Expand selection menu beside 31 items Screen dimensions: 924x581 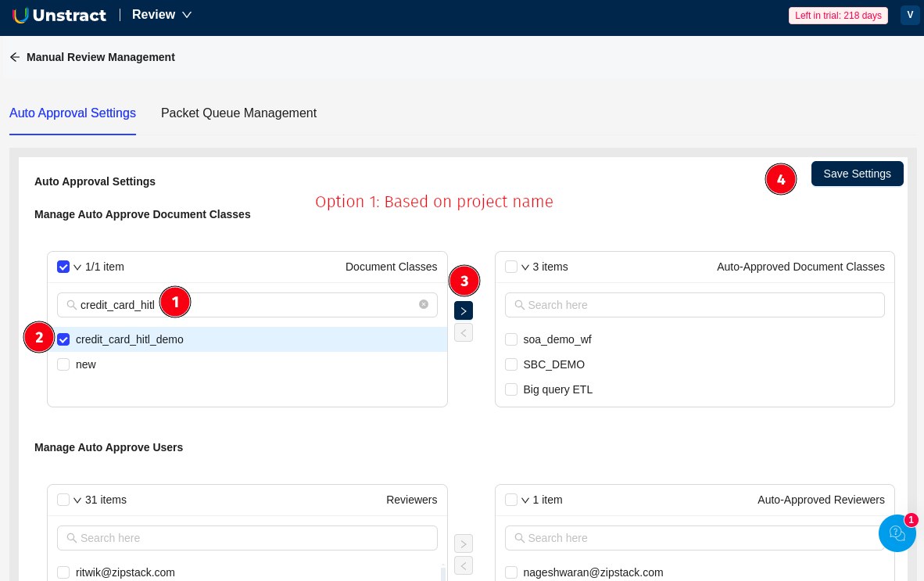click(x=77, y=500)
